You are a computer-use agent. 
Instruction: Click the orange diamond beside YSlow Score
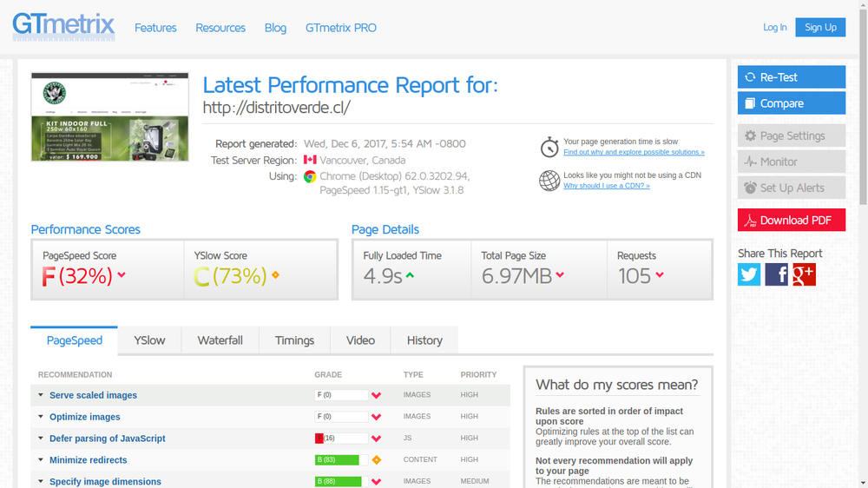(x=275, y=275)
